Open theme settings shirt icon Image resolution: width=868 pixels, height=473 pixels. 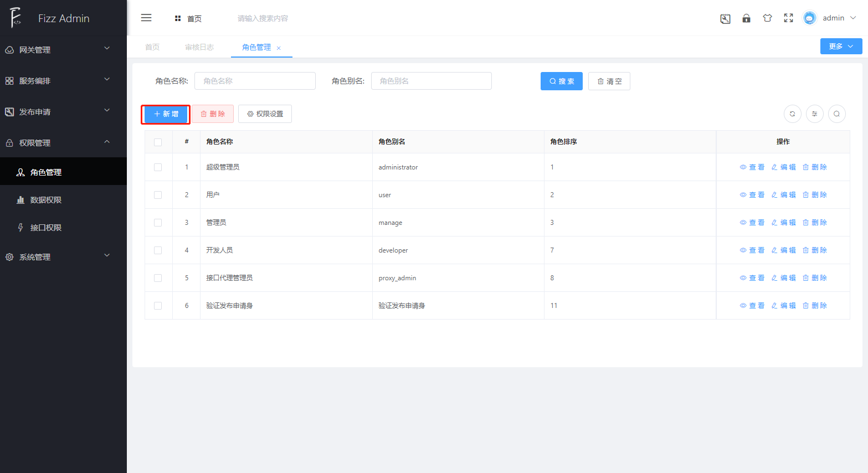point(767,18)
